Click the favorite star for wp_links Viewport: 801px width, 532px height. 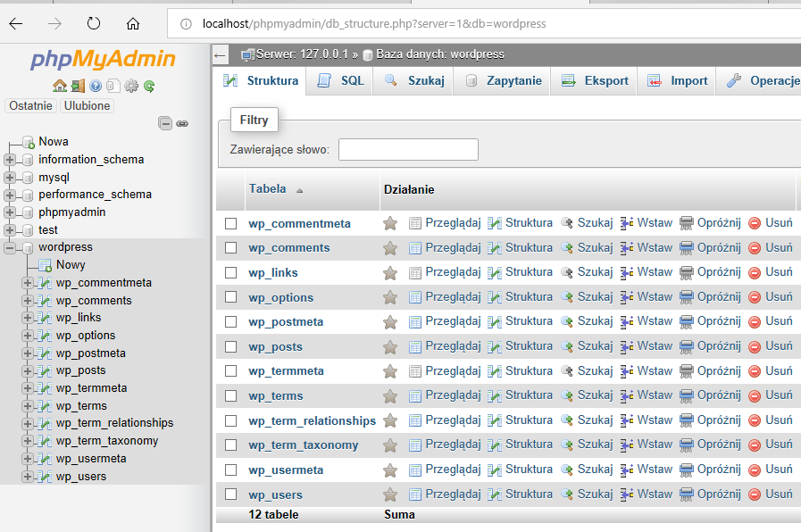[390, 272]
